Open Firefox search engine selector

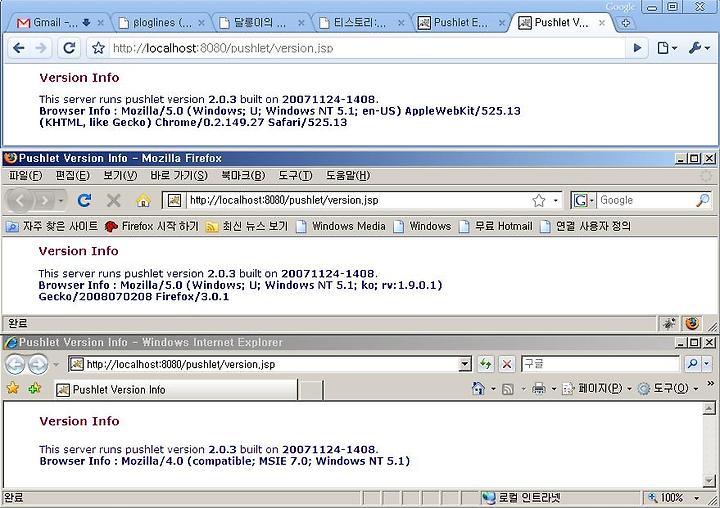tap(584, 200)
